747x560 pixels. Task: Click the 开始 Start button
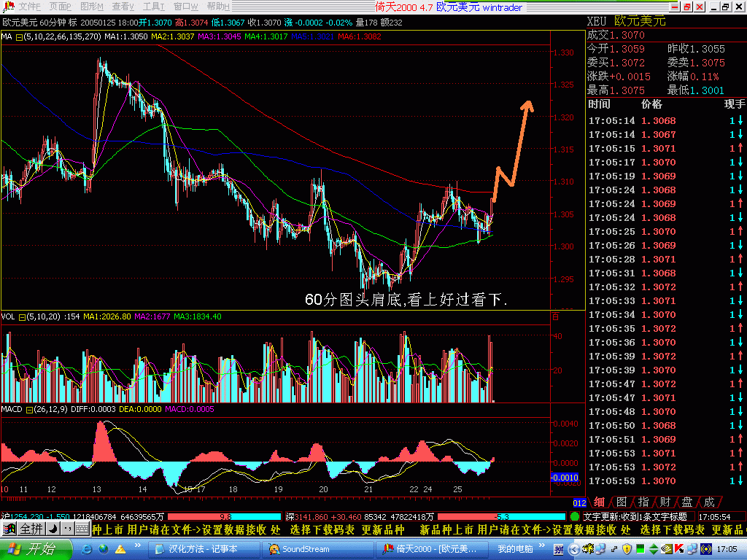click(35, 549)
